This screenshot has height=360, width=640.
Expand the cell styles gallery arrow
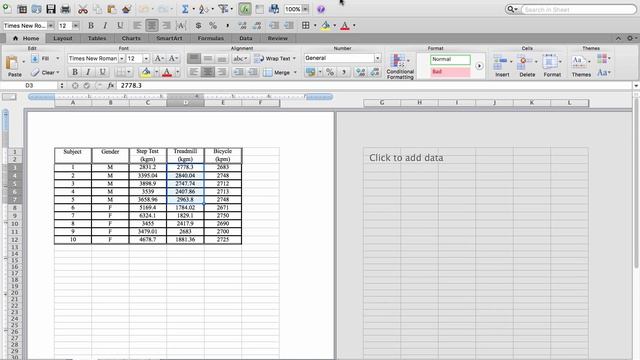pos(479,66)
